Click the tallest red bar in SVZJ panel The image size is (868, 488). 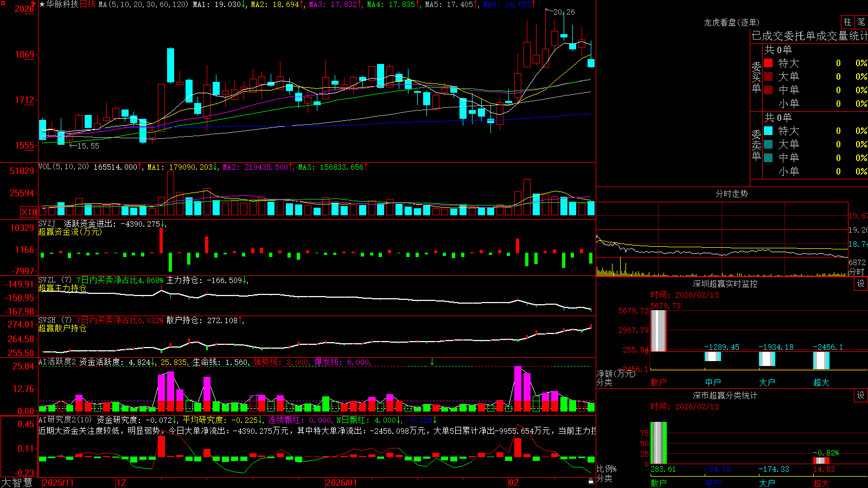(x=161, y=240)
